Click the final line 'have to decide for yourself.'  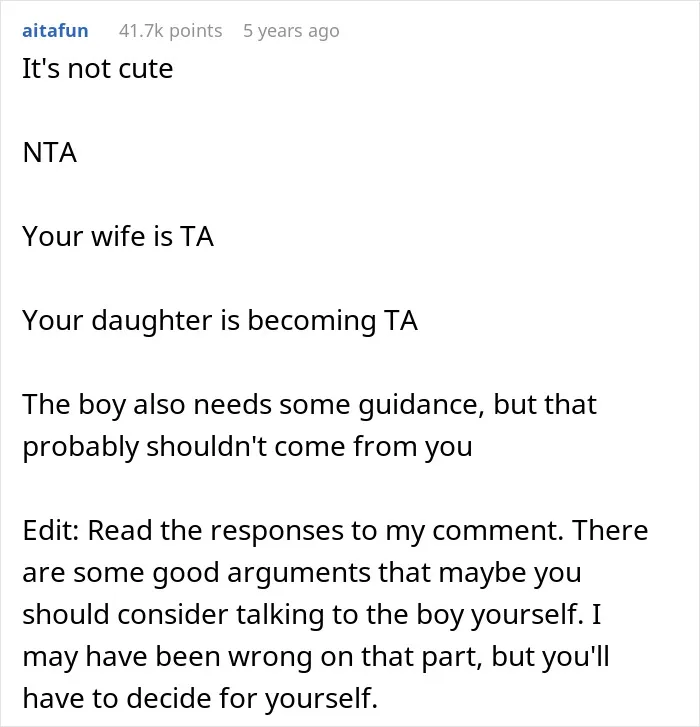pyautogui.click(x=200, y=699)
